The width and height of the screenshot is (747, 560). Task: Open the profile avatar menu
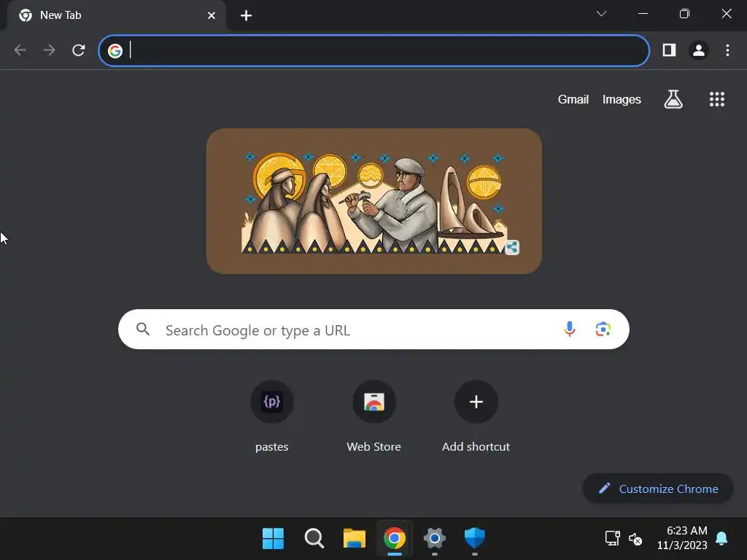click(x=698, y=50)
